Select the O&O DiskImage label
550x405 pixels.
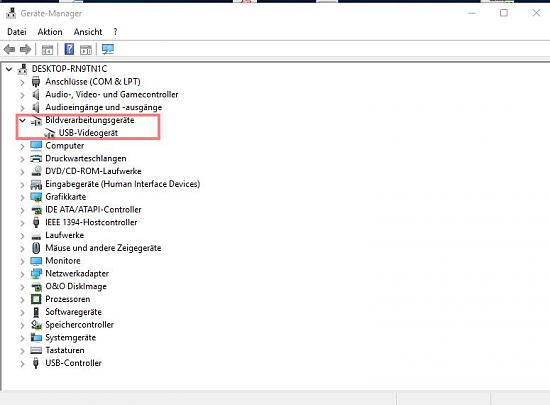coord(76,286)
